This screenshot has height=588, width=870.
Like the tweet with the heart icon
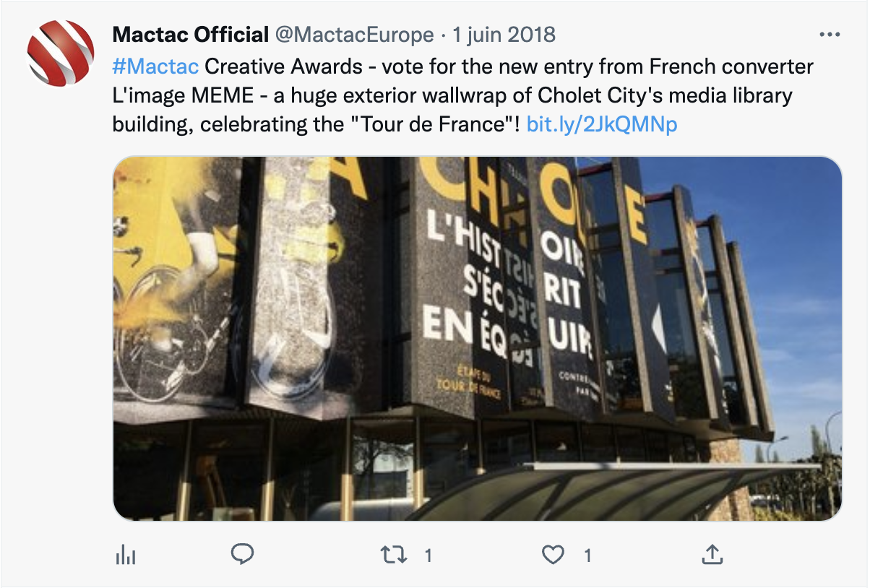click(x=553, y=555)
